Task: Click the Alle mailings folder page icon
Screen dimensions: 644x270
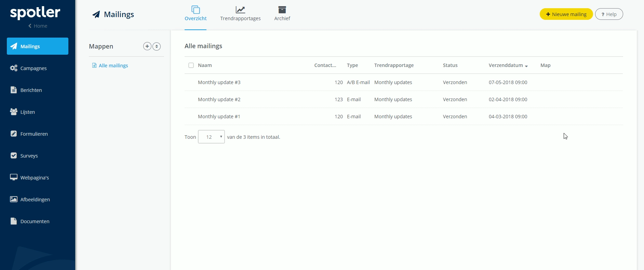Action: [x=94, y=65]
